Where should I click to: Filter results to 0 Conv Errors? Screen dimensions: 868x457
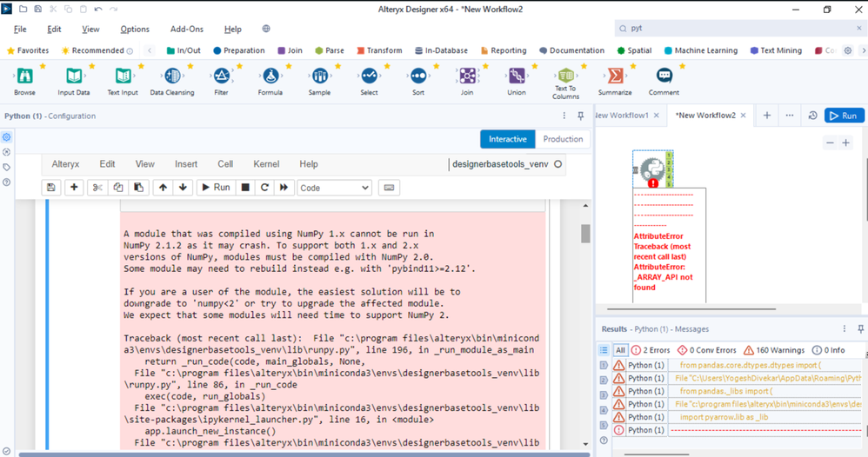click(707, 350)
